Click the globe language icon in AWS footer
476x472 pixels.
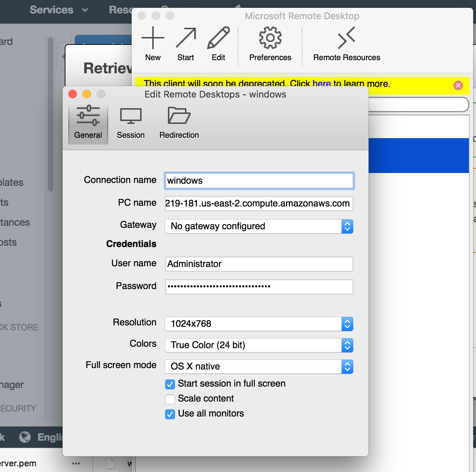pos(25,437)
